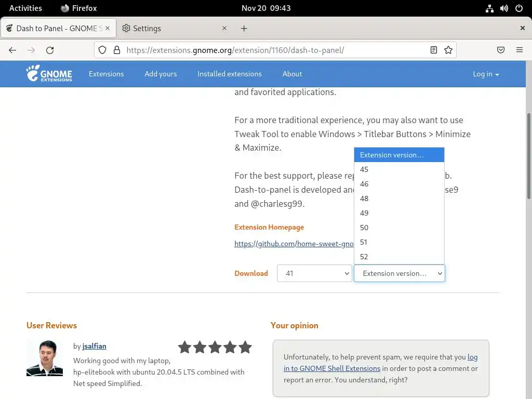532x399 pixels.
Task: Open the Firefox hamburger menu
Action: (x=520, y=50)
